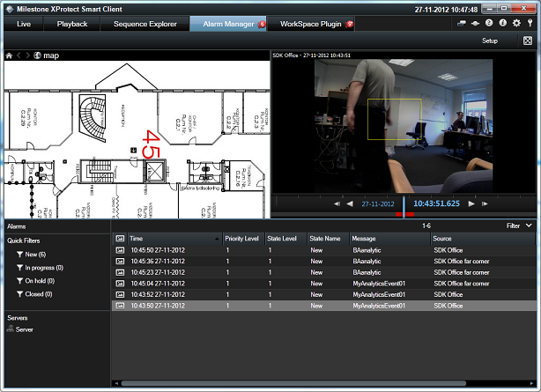Click the Alarms panel header

tap(17, 226)
